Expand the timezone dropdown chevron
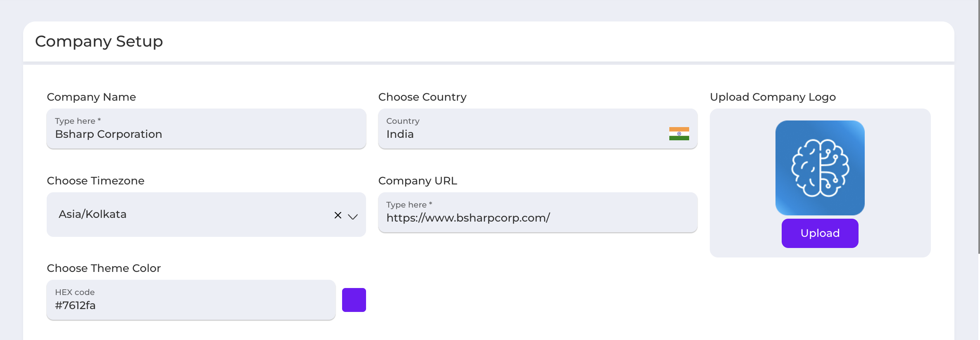Screen dimensions: 980x340 pyautogui.click(x=353, y=216)
